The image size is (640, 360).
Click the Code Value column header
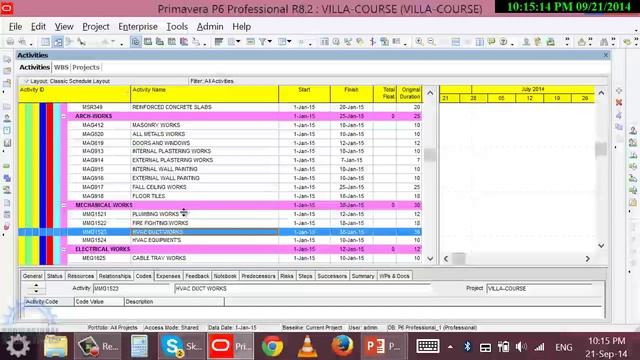pyautogui.click(x=99, y=302)
